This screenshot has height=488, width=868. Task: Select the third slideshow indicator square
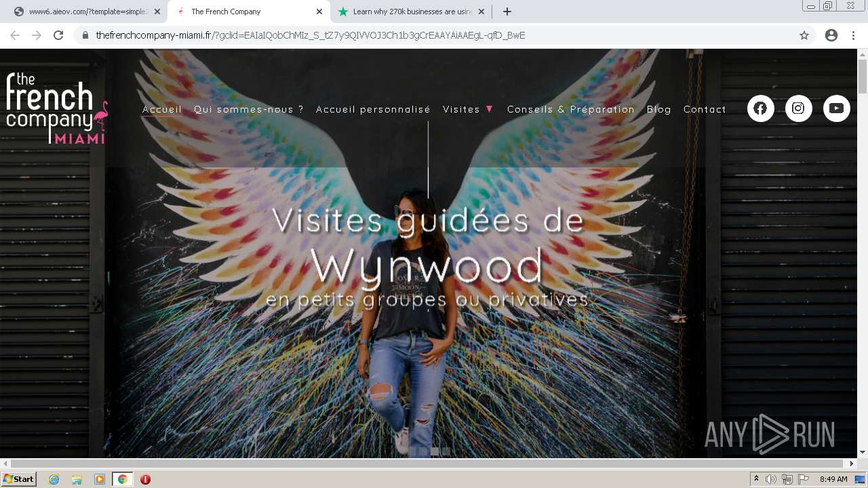coord(435,451)
